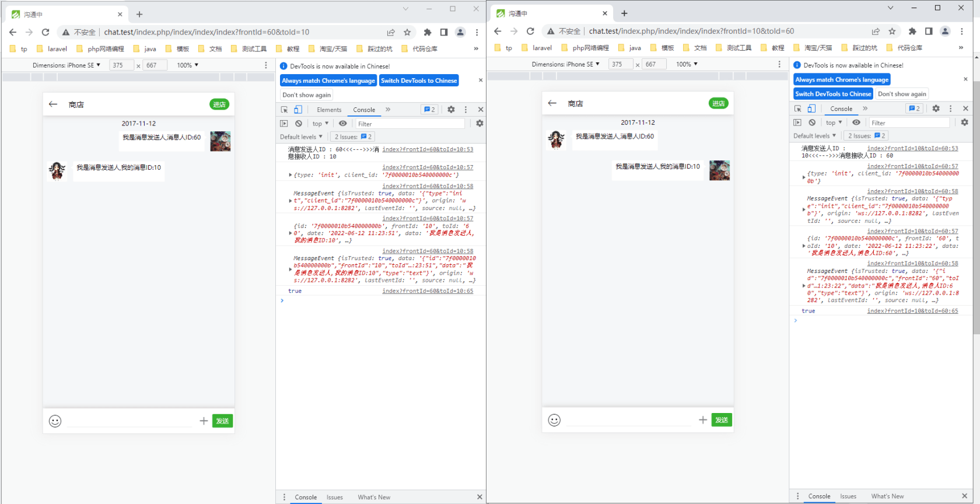
Task: Bookmark page with star in right window
Action: pyautogui.click(x=892, y=31)
